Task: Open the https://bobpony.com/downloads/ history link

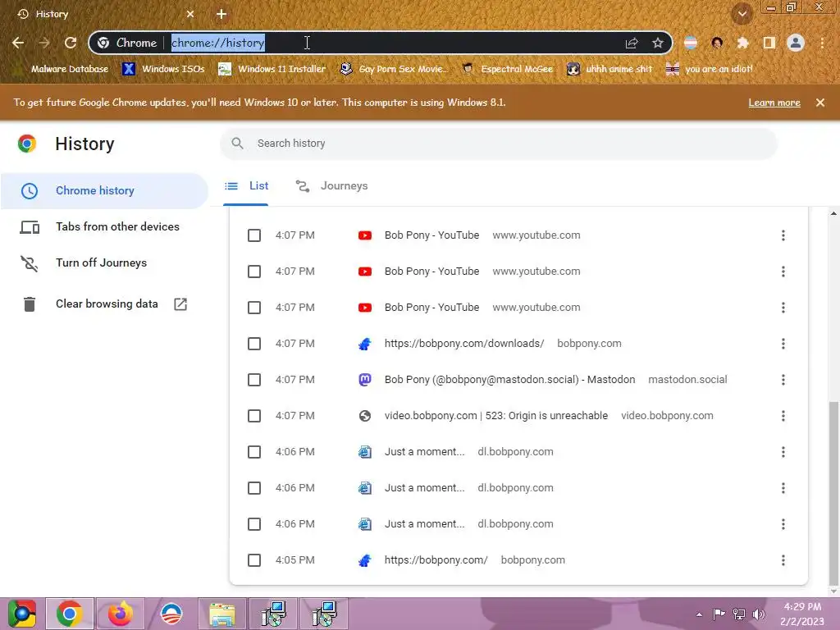Action: point(464,344)
